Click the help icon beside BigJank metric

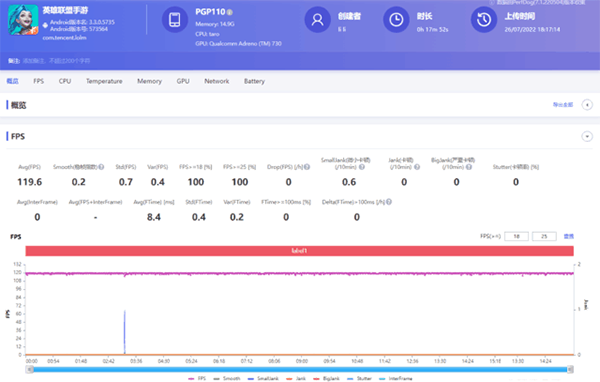click(469, 167)
